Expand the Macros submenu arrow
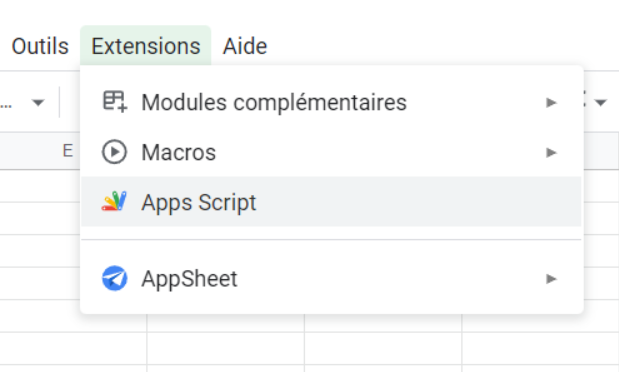This screenshot has height=372, width=619. coord(551,152)
